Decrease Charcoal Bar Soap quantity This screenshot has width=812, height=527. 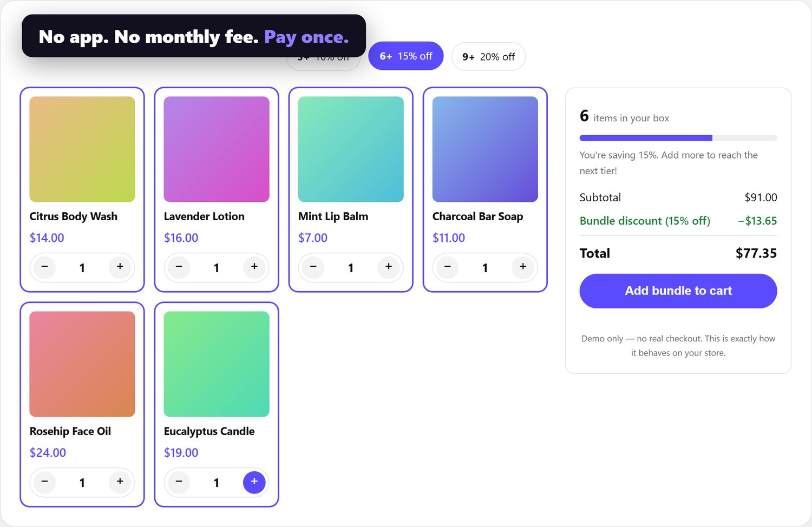(447, 267)
